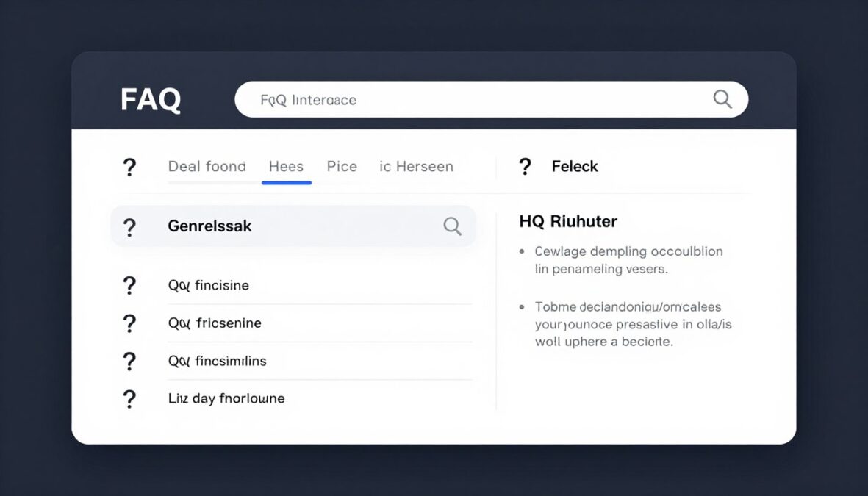Click the question mark icon next to Feleck

pos(525,167)
